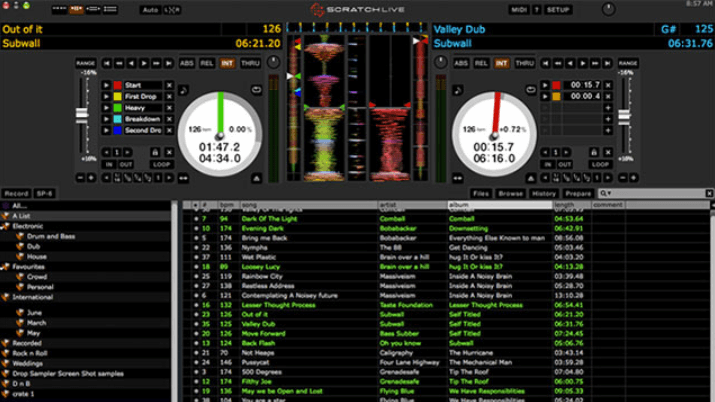Viewport: 715px width, 402px height.
Task: Nudge right deck pitch up with plus
Action: (x=633, y=178)
